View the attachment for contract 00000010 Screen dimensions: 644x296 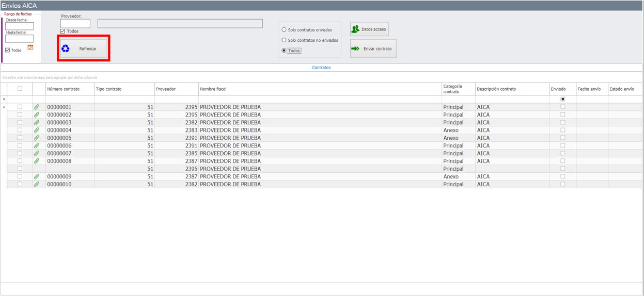37,184
